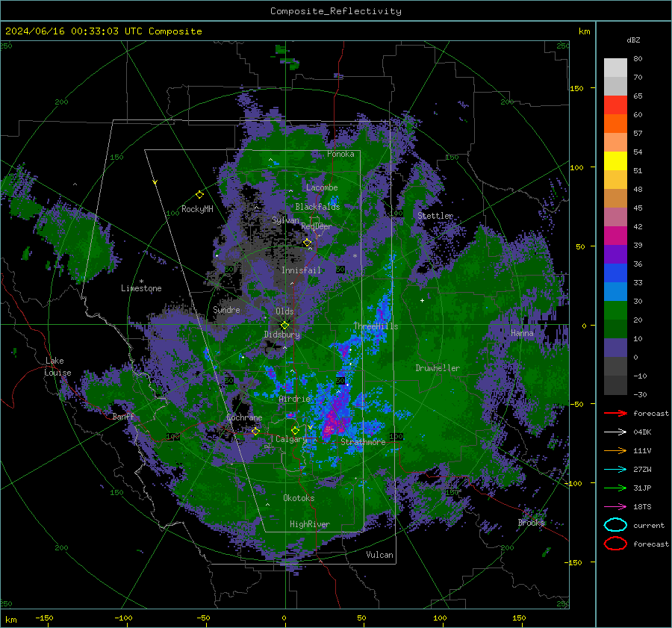
Task: Click the Limestone label on the map
Action: coord(141,288)
